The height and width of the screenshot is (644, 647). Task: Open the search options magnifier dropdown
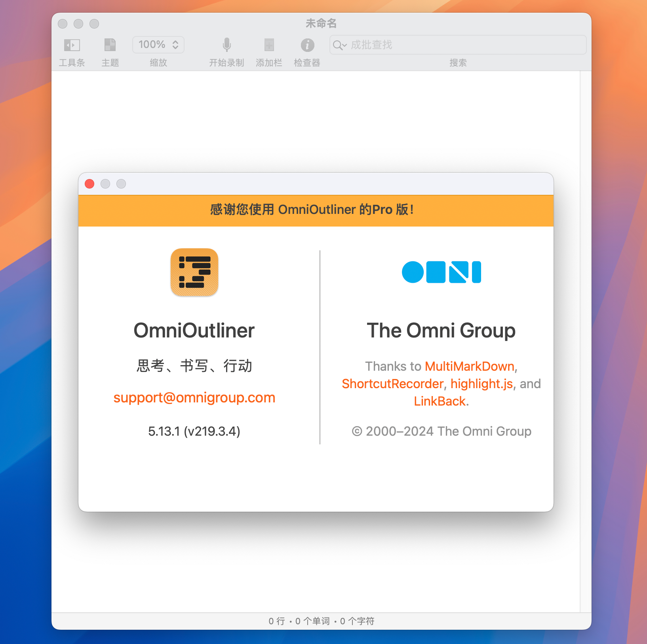pos(339,45)
